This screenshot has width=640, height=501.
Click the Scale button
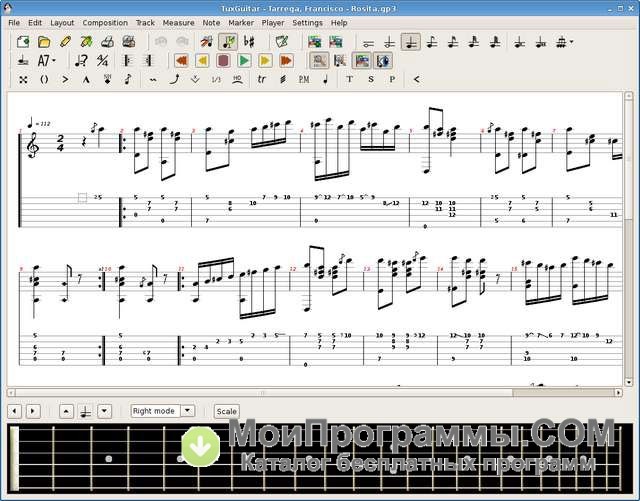tap(227, 411)
